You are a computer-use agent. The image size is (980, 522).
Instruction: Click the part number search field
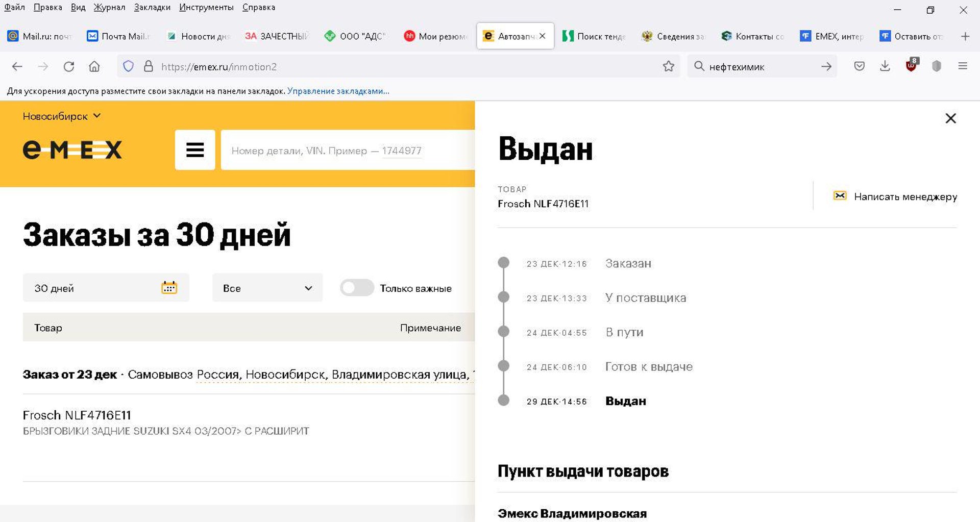[348, 150]
